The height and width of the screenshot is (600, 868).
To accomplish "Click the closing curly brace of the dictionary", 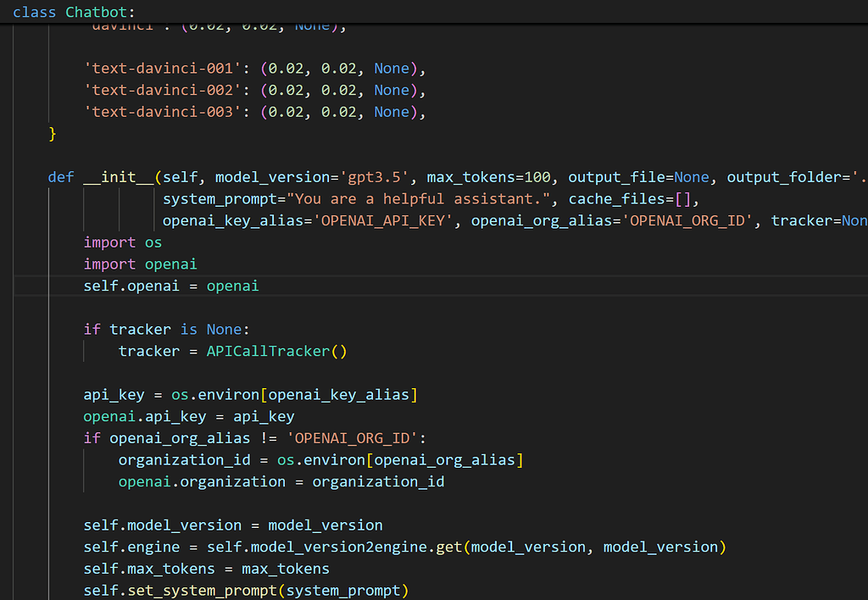I will 53,133.
